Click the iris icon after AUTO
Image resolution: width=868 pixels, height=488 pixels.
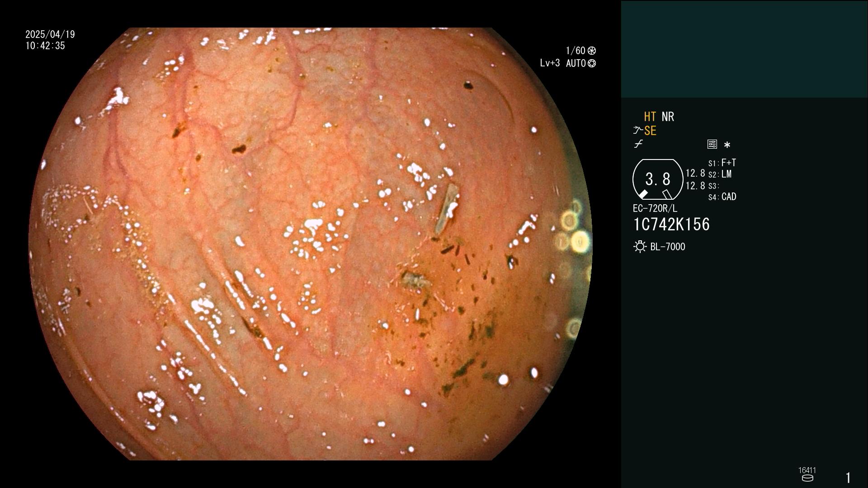pyautogui.click(x=592, y=63)
